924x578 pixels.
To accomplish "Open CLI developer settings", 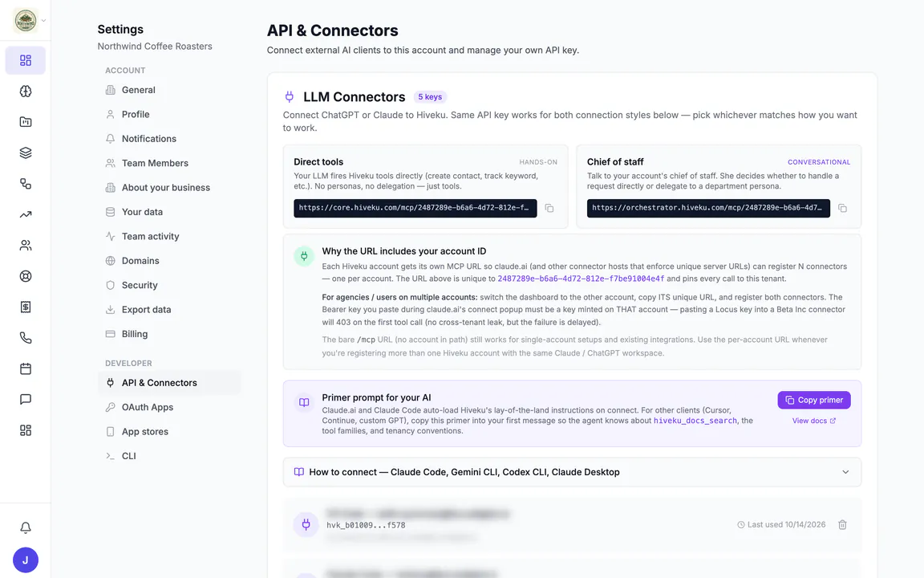I will (170, 456).
